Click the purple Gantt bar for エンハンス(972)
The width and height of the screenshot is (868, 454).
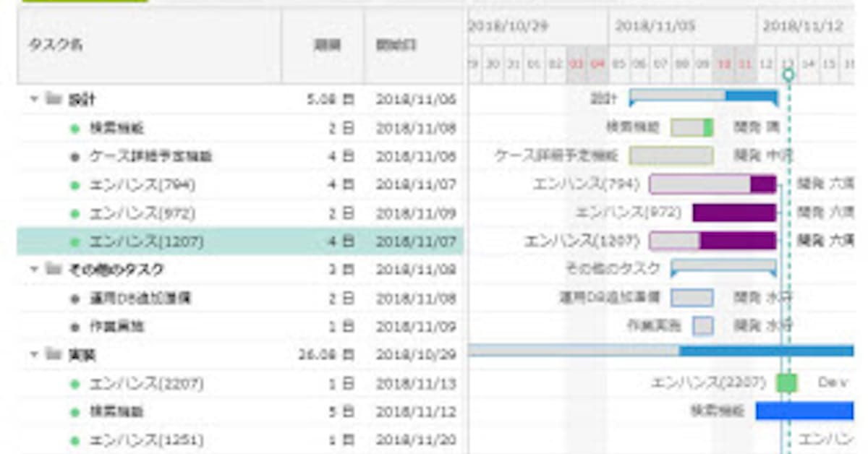point(734,213)
